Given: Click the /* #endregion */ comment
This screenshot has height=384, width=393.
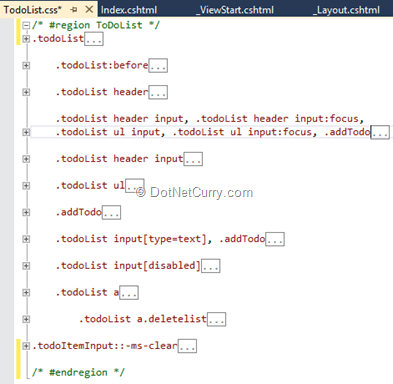Looking at the screenshot, I should [x=78, y=372].
